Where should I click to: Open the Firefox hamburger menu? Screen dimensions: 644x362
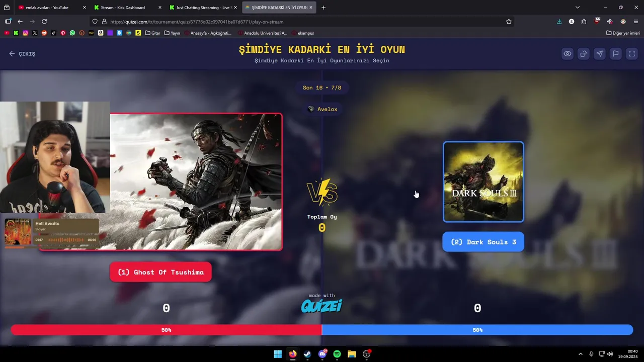click(636, 22)
